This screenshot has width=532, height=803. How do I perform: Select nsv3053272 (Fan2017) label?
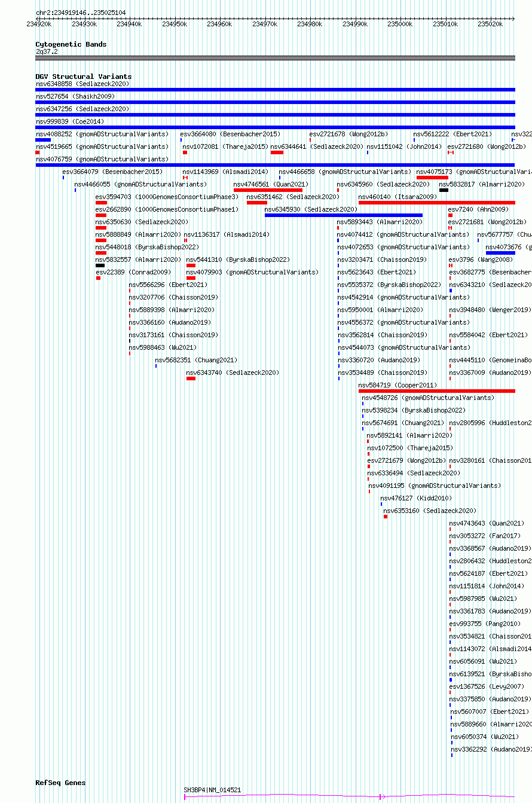pyautogui.click(x=485, y=536)
